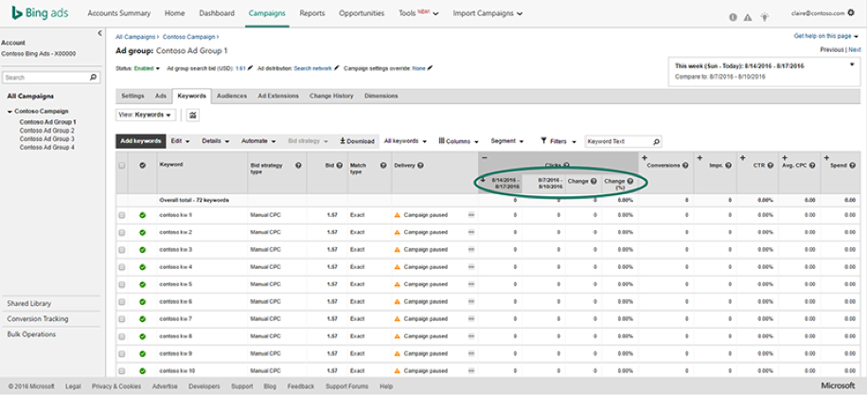Screen dimensions: 868x395
Task: Open Conversion Tracking in the sidebar
Action: point(38,319)
